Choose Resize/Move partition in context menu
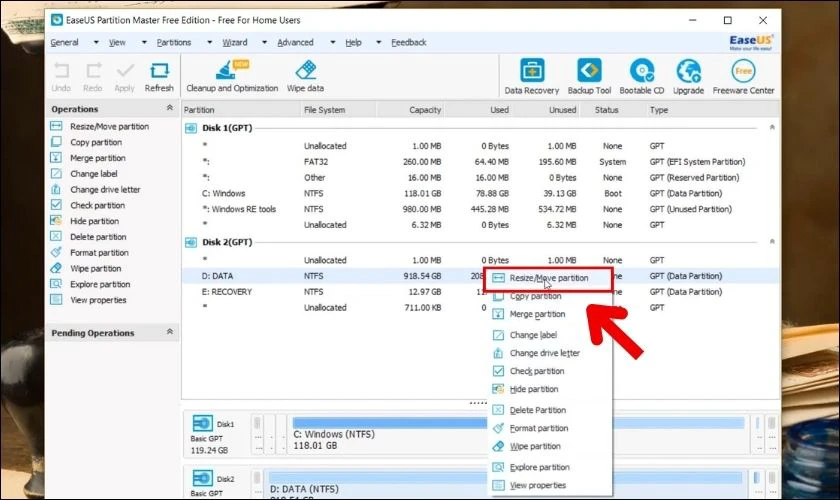The width and height of the screenshot is (840, 500). coord(549,278)
